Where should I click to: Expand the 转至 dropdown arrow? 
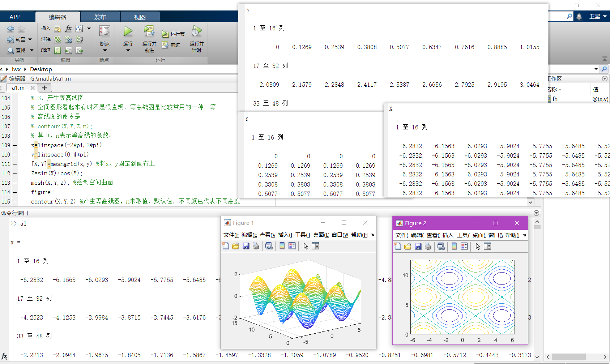[x=30, y=39]
